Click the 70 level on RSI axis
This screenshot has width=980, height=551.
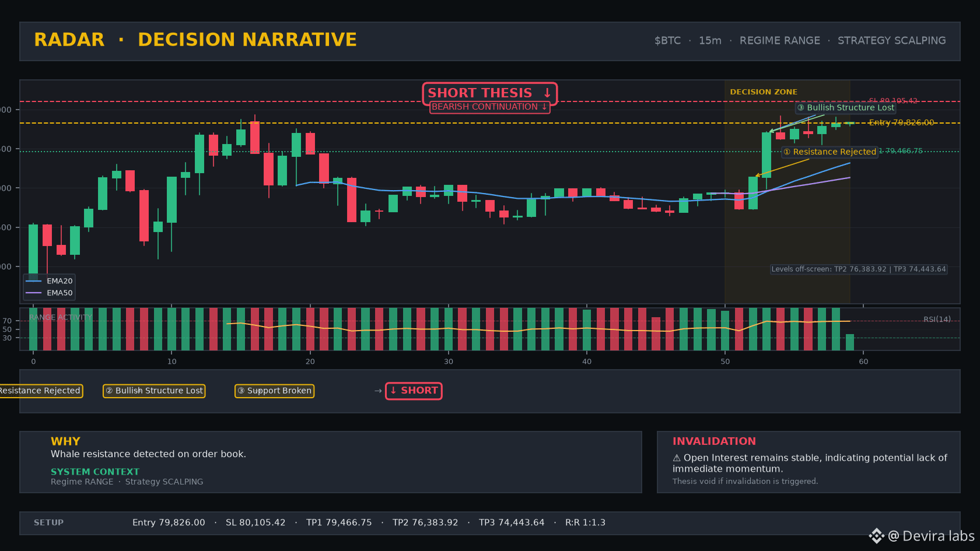point(7,321)
